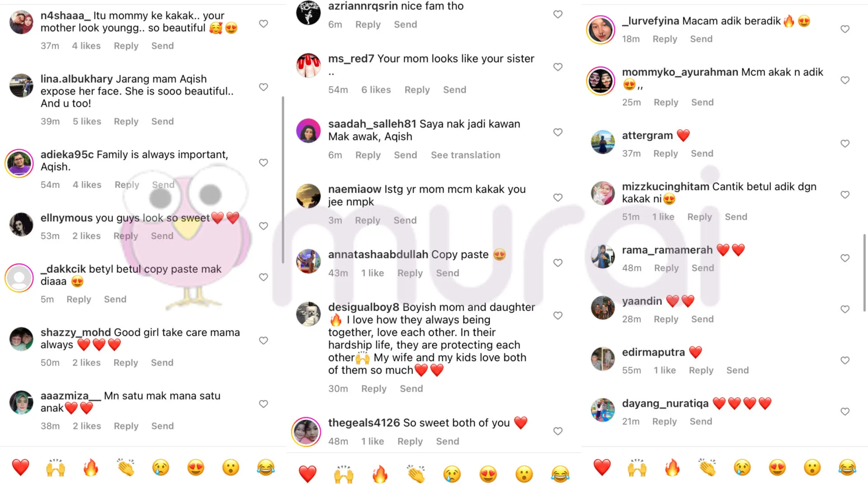The image size is (868, 488).
Task: Pick the crying face emoji in left panel
Action: [160, 468]
